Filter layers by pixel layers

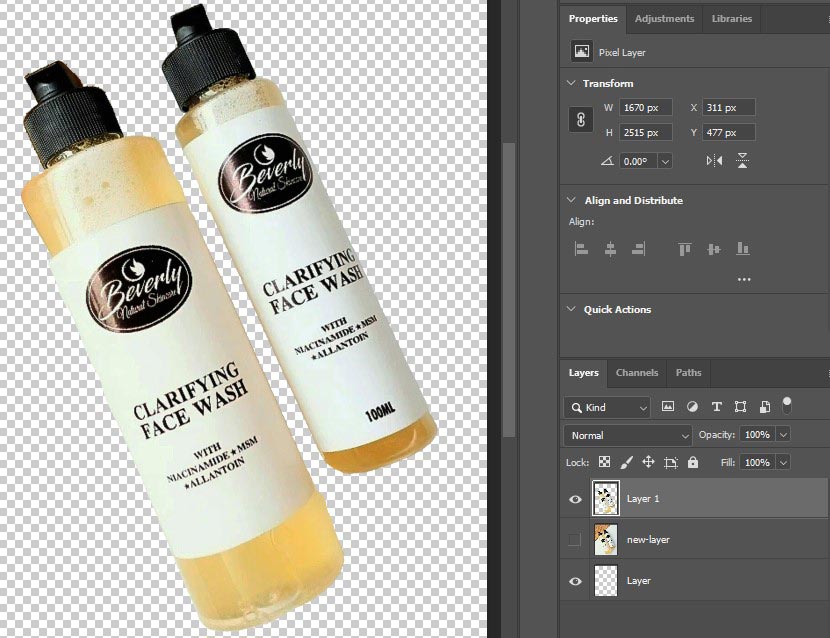pyautogui.click(x=667, y=407)
